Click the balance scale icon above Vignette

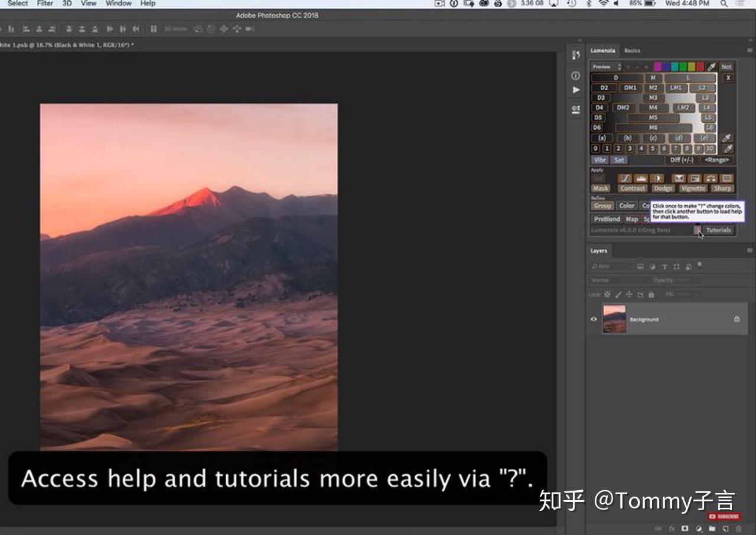point(711,178)
